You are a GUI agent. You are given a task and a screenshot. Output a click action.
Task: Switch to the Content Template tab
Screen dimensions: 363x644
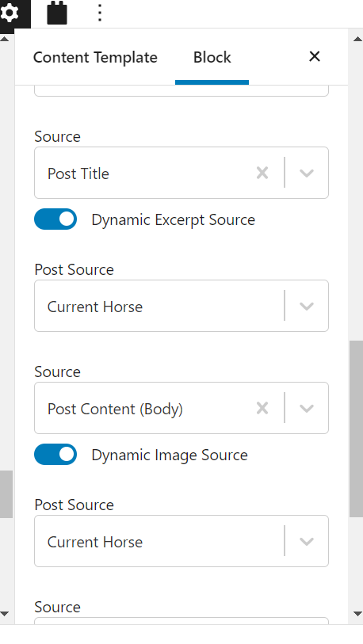click(x=95, y=57)
